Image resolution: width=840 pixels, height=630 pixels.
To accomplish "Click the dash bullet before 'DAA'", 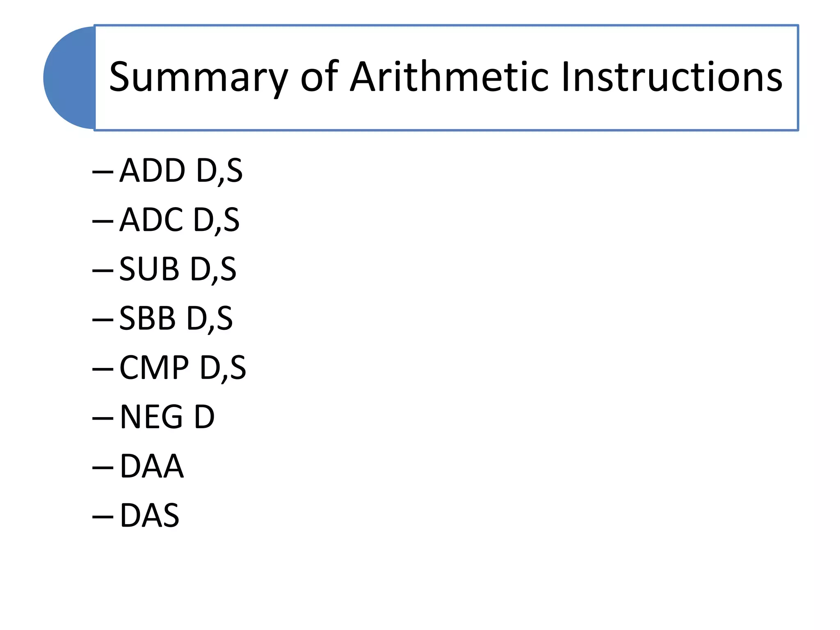I will click(x=103, y=468).
